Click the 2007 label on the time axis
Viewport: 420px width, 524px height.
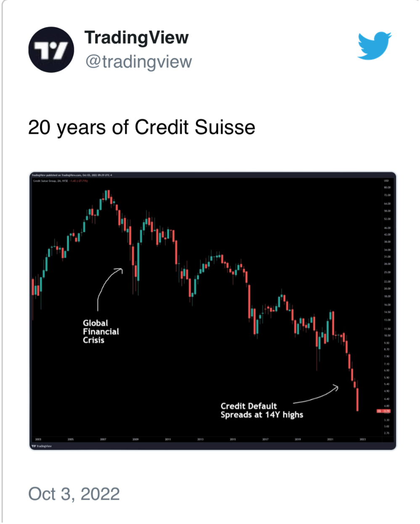pos(103,439)
